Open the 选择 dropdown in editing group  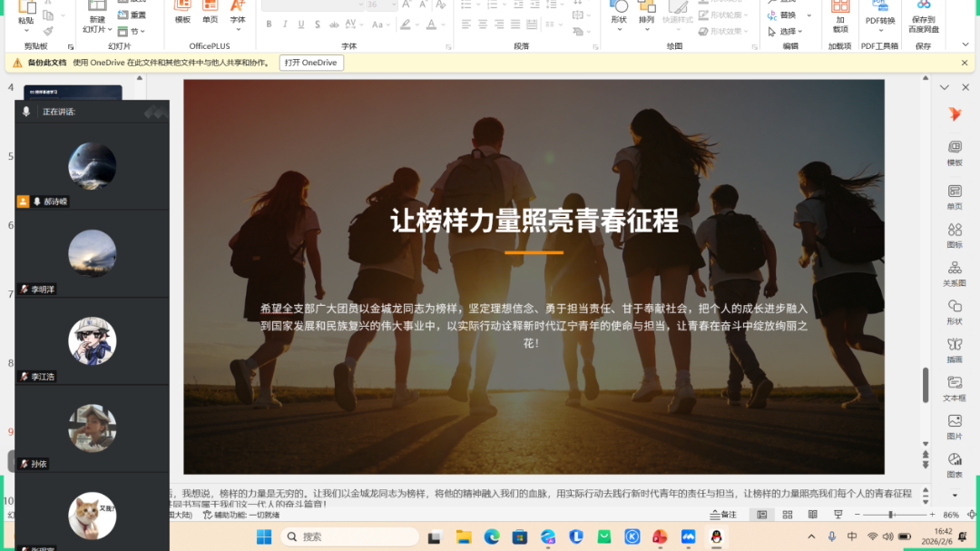(786, 31)
